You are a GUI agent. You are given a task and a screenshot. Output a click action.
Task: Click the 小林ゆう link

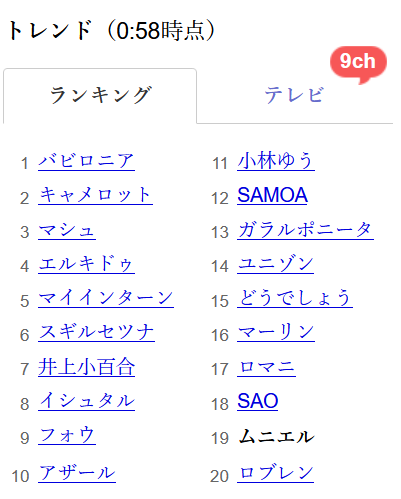click(276, 161)
